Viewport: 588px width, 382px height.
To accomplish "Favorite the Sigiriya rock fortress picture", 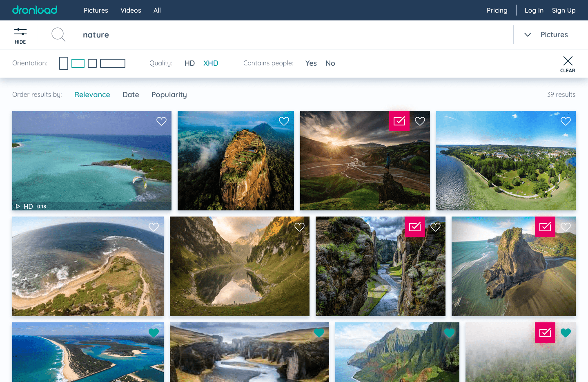I will 284,121.
